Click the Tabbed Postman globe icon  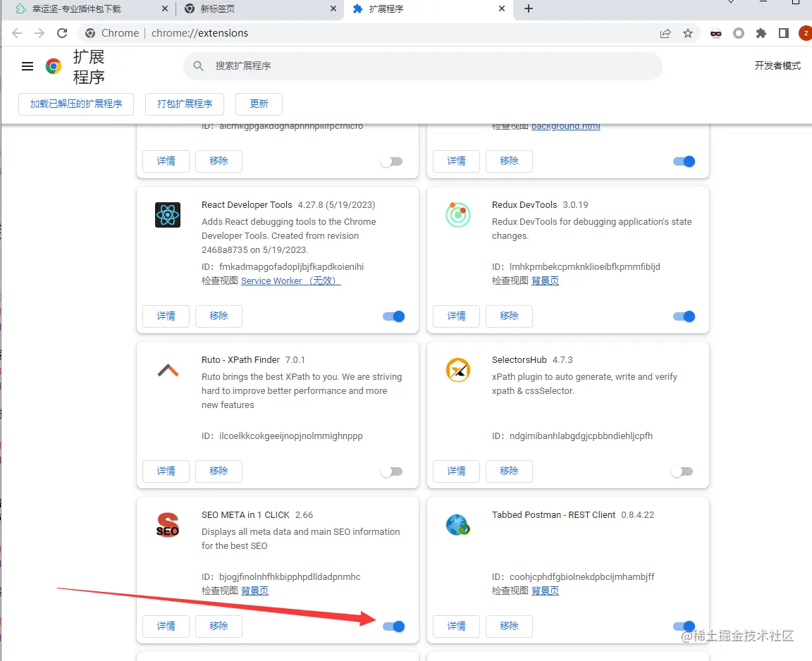tap(457, 525)
